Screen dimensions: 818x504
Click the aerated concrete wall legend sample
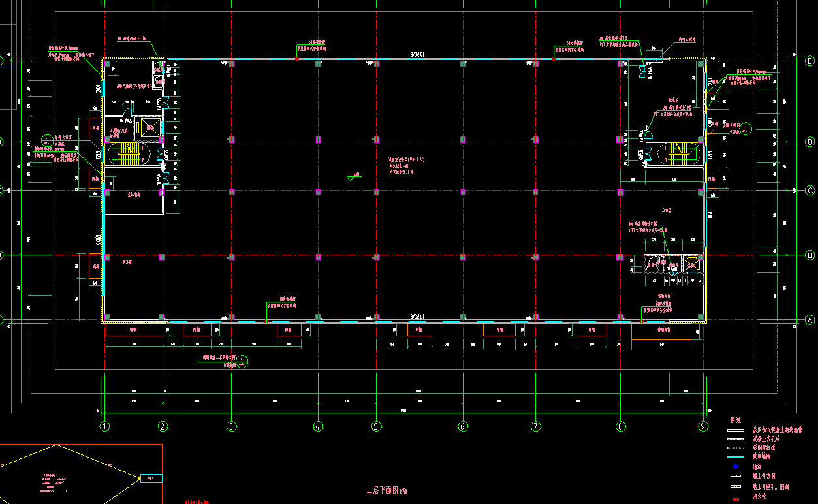click(x=736, y=431)
